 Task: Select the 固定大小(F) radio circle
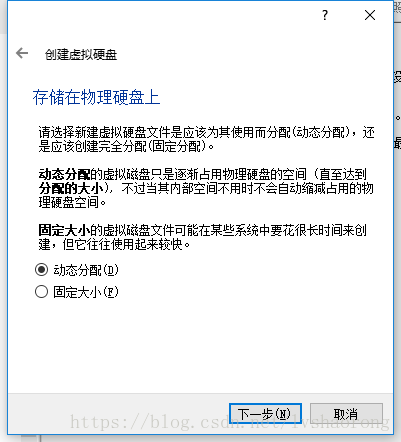[41, 292]
